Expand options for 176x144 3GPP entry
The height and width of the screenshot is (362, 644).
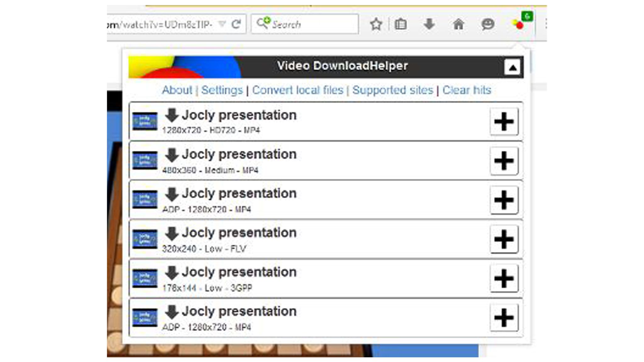[504, 278]
